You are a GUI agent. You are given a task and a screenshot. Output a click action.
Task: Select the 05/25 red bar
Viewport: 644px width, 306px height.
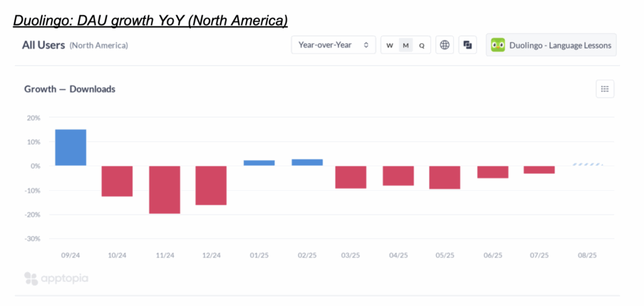(x=445, y=177)
